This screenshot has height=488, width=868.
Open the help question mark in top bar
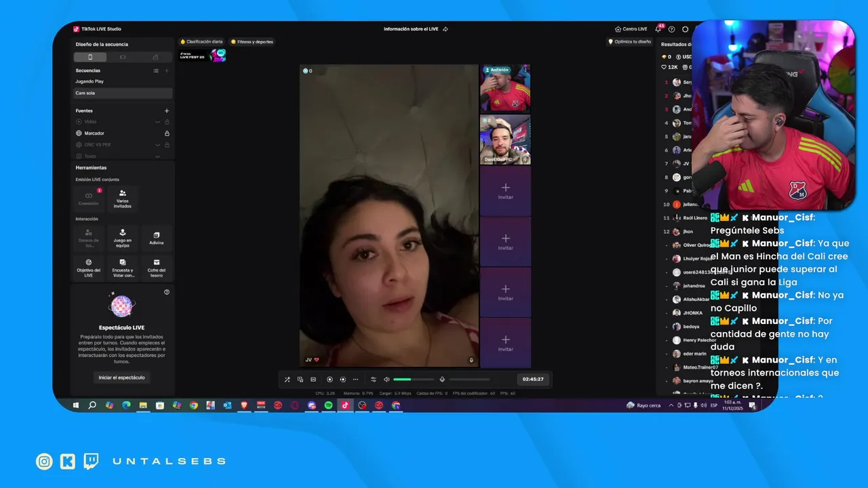click(671, 29)
